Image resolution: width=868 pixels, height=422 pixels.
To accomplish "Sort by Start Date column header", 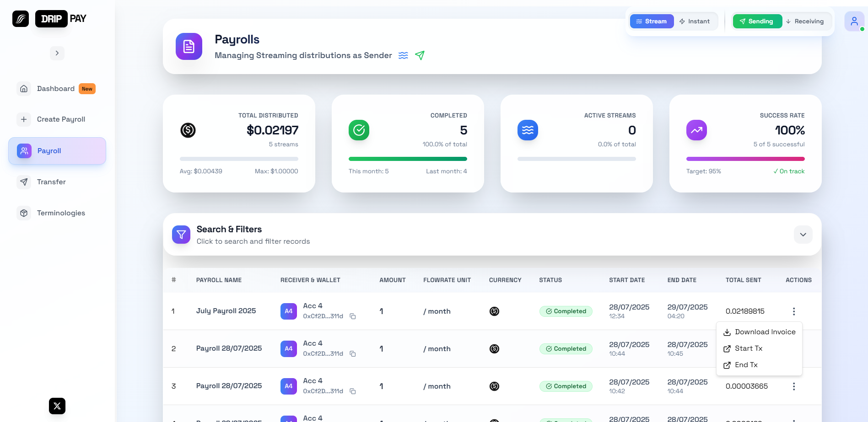I will tap(627, 280).
